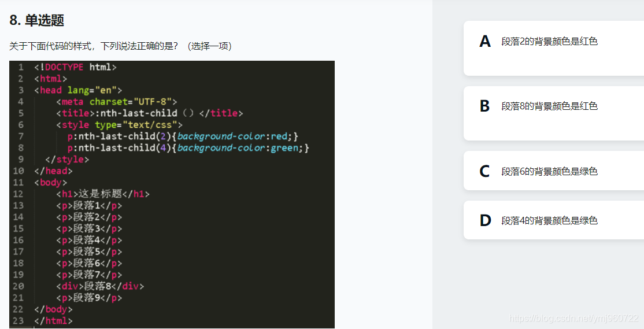Click code line <p>段落6</p>
Screen dimensions: 644x329
[x=89, y=263]
